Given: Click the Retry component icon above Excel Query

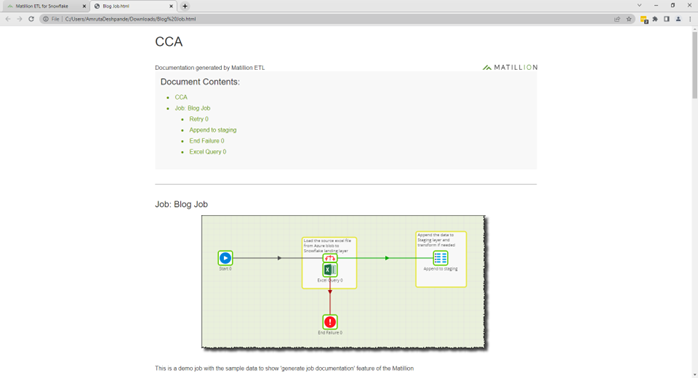Looking at the screenshot, I should pyautogui.click(x=330, y=258).
